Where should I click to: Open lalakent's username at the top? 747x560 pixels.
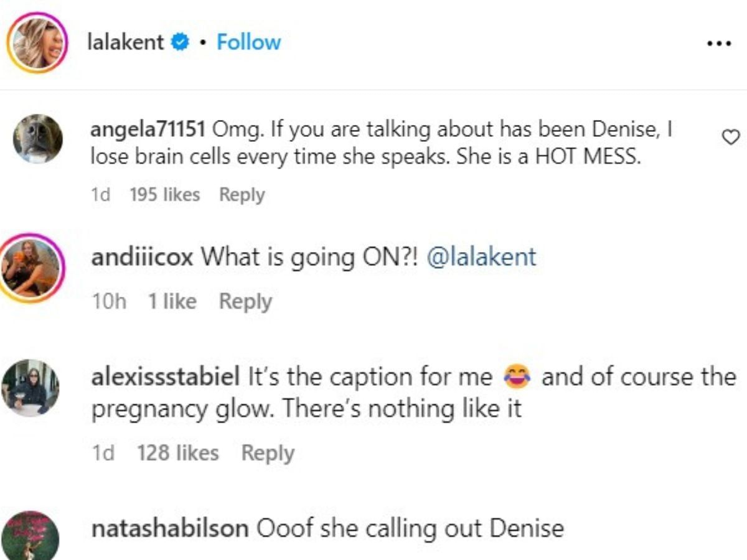click(x=126, y=42)
